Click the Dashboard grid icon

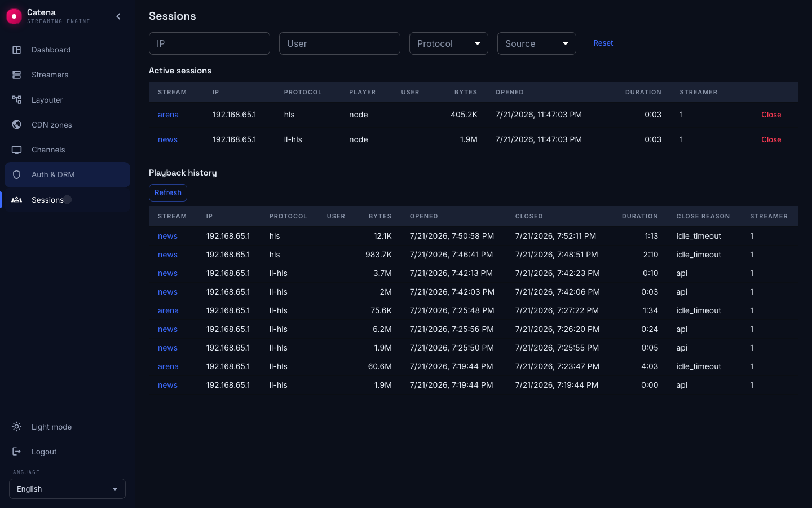pos(17,50)
